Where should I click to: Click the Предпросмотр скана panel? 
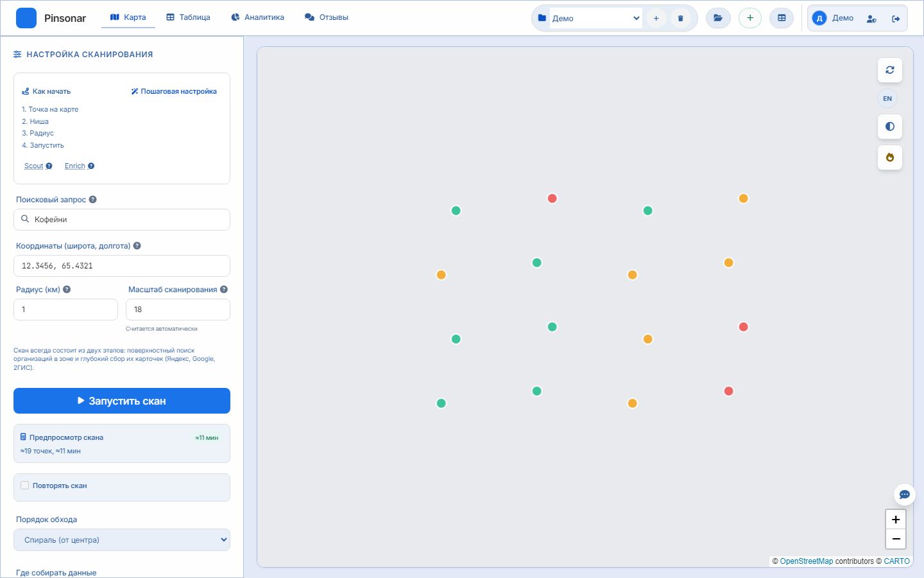tap(122, 444)
